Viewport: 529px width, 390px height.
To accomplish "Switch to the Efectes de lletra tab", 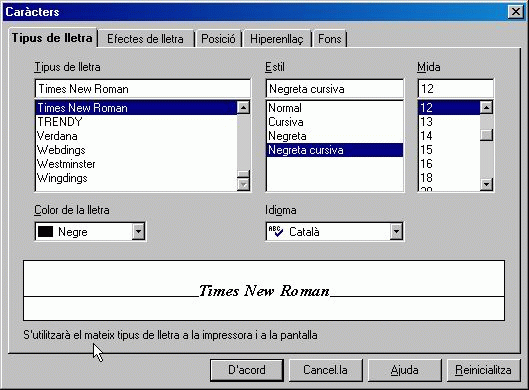I will click(x=145, y=39).
